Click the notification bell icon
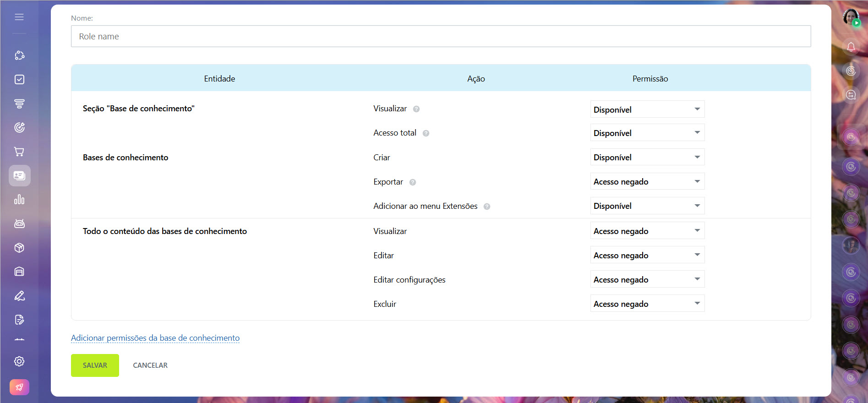Screen dimensions: 868x403 (851, 47)
